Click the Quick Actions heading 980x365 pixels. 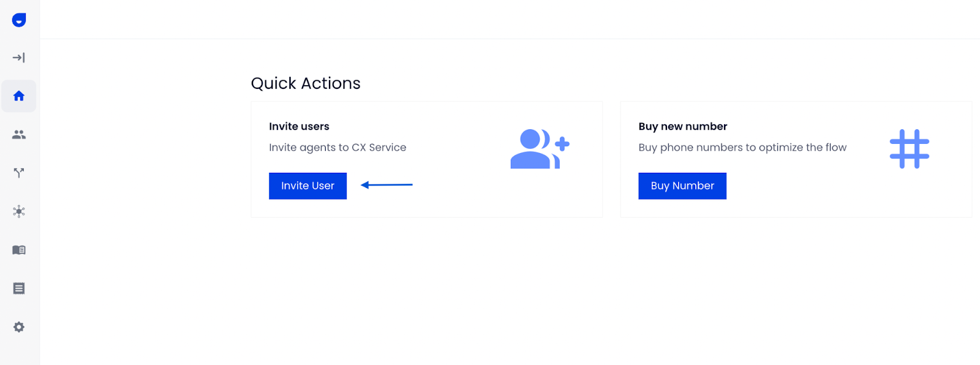306,83
